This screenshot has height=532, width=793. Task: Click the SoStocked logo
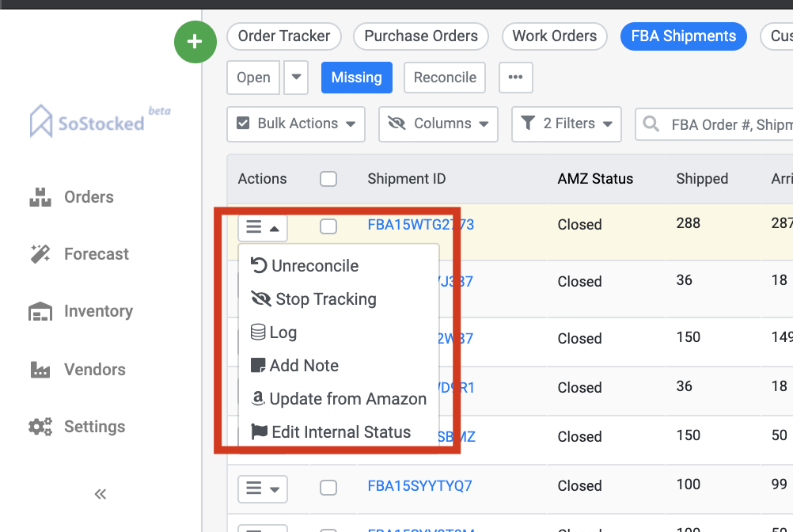tap(99, 121)
